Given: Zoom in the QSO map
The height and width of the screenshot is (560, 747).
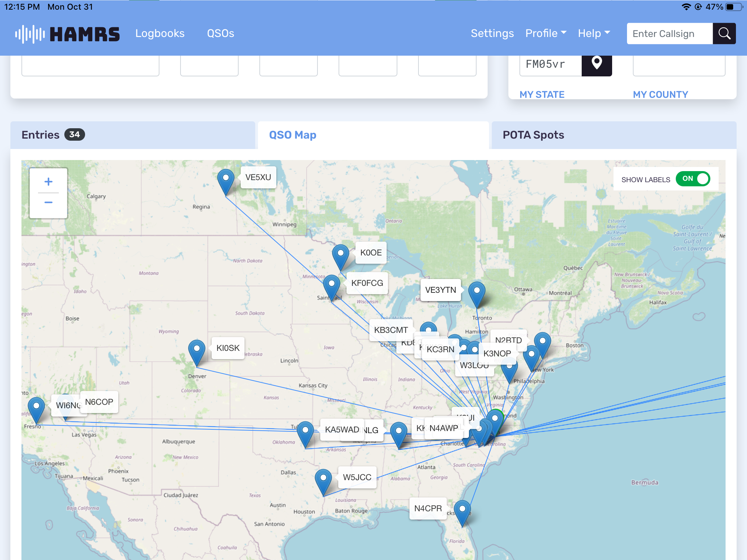Looking at the screenshot, I should 48,181.
